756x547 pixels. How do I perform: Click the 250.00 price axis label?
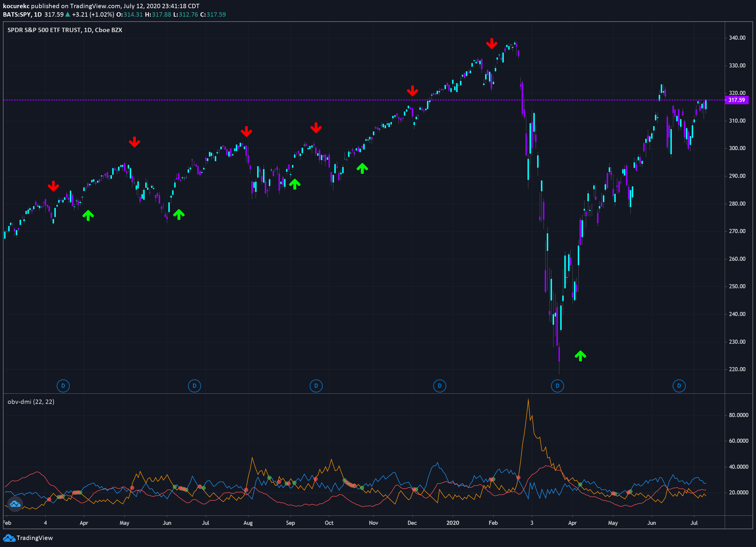click(737, 286)
